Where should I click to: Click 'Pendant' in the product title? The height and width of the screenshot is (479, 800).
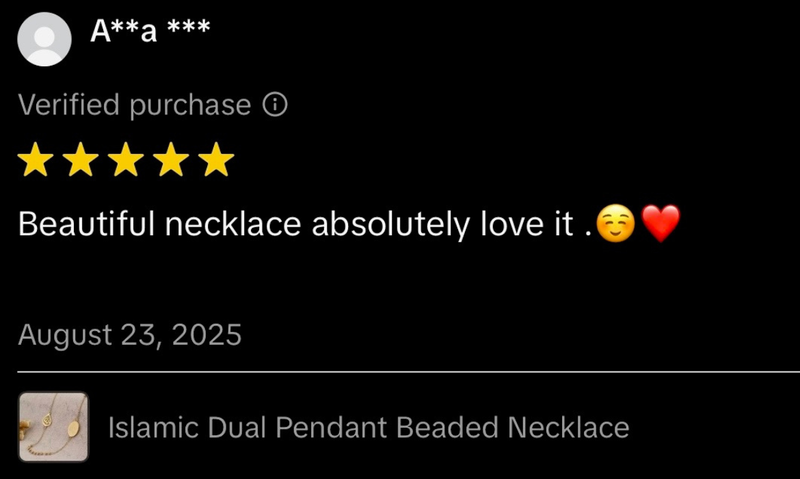pyautogui.click(x=331, y=427)
